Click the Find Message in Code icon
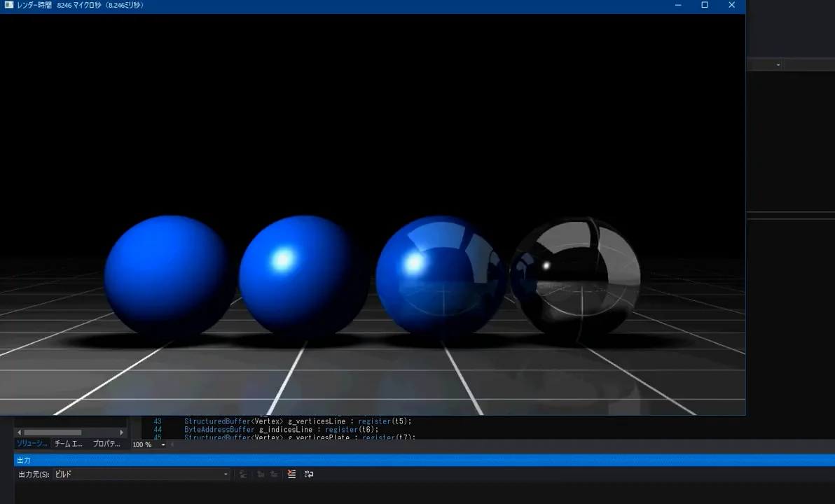This screenshot has width=835, height=504. [x=243, y=474]
